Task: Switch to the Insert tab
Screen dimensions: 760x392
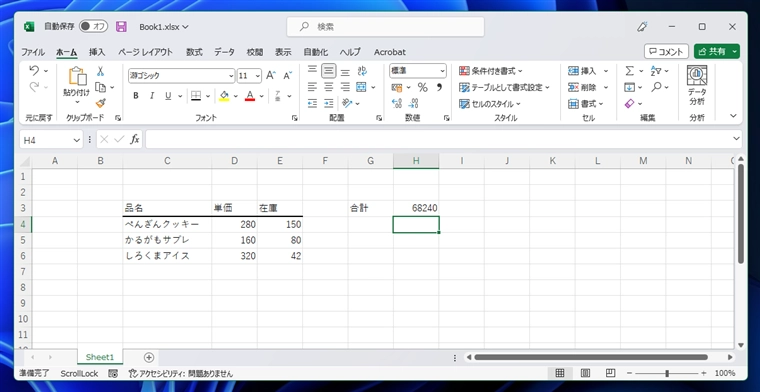Action: (x=97, y=52)
